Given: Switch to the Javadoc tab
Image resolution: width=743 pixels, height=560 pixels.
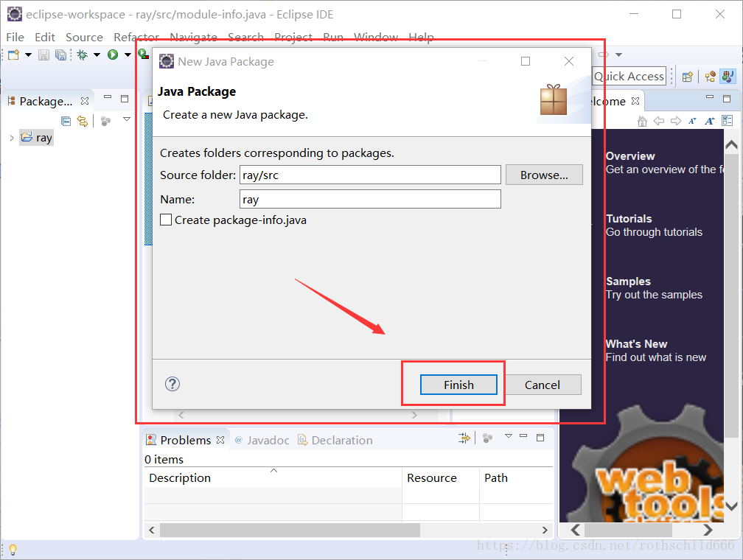Looking at the screenshot, I should (x=262, y=440).
